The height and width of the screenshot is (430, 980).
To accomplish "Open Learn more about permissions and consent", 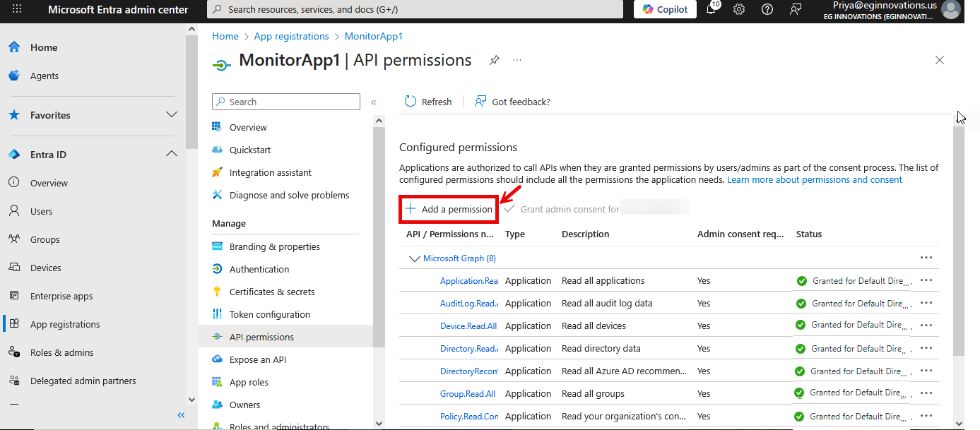I will point(814,180).
